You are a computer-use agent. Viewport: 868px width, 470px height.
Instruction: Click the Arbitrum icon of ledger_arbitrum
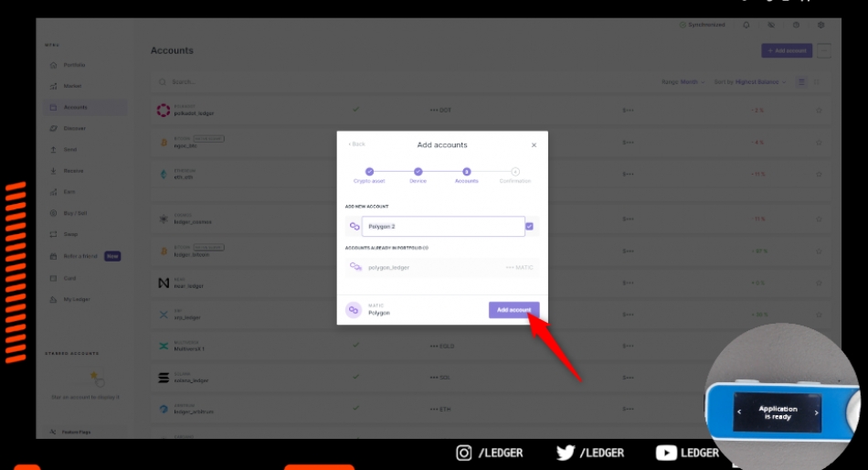pos(164,409)
